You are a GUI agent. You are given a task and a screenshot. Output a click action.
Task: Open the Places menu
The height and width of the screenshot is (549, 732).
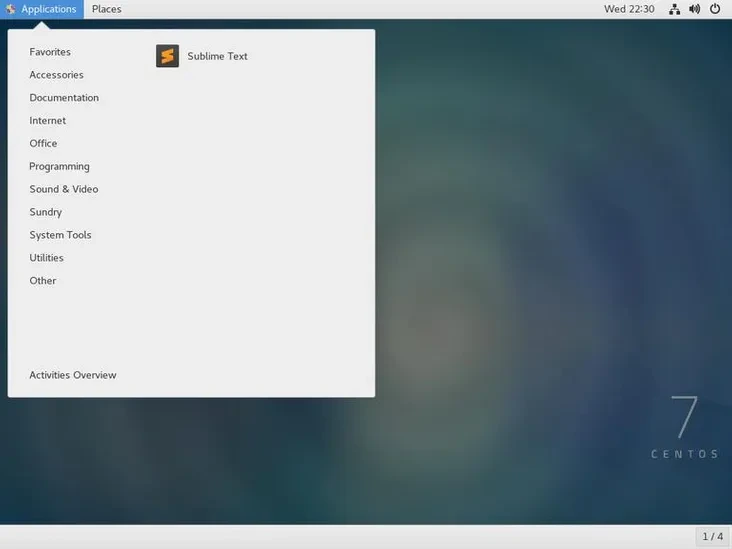(106, 9)
